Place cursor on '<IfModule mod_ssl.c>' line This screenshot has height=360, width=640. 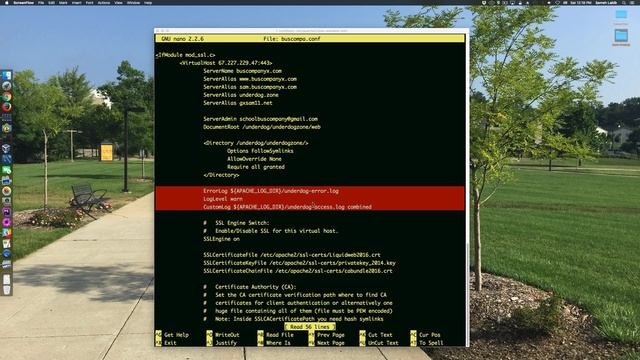(x=186, y=55)
